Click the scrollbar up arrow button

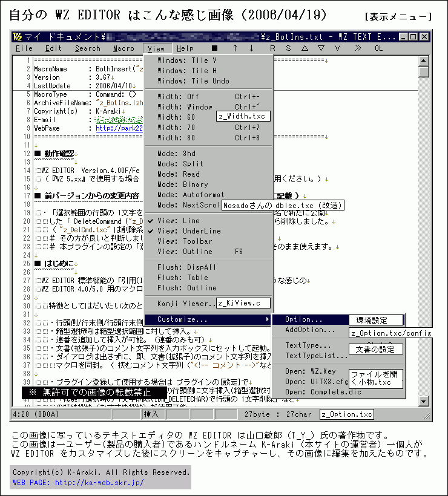424,60
